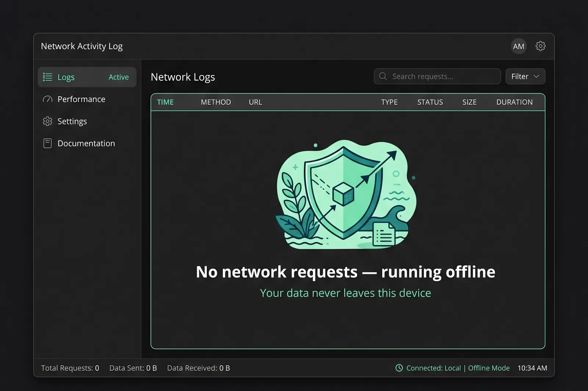Click the Logs list icon in sidebar

pyautogui.click(x=47, y=77)
